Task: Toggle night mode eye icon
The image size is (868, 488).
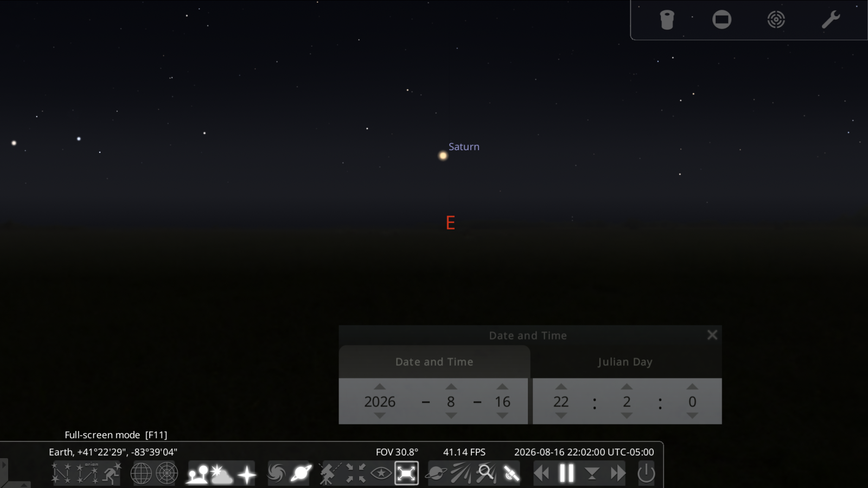Action: pyautogui.click(x=381, y=473)
